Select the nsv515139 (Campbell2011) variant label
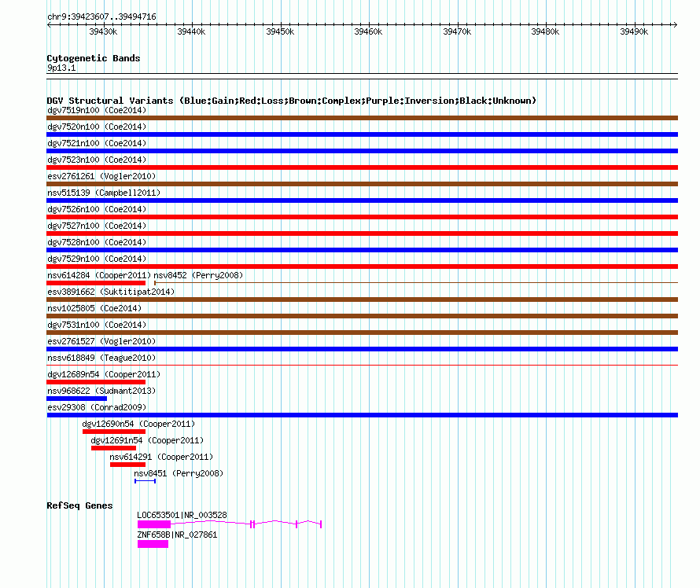 click(x=104, y=193)
